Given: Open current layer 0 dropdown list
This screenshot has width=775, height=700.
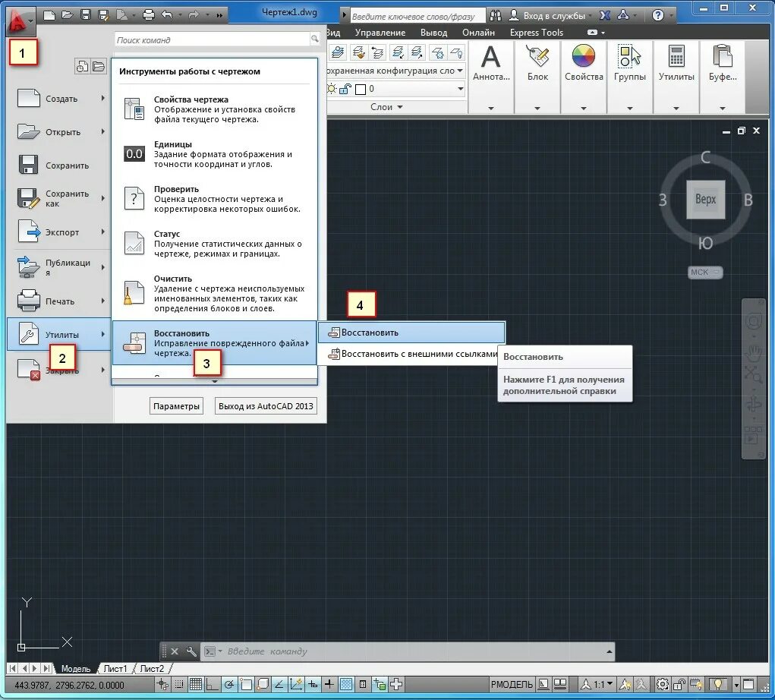Looking at the screenshot, I should point(461,89).
